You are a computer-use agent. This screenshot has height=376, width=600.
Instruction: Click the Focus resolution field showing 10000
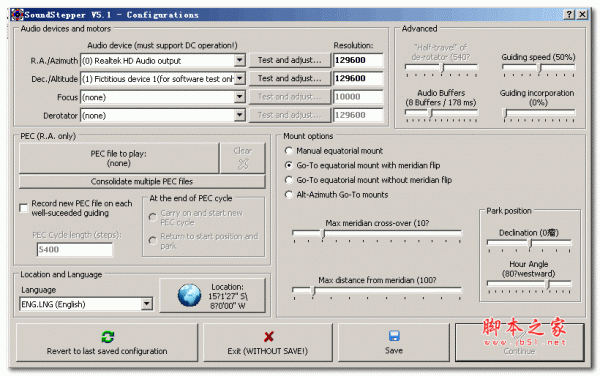358,97
